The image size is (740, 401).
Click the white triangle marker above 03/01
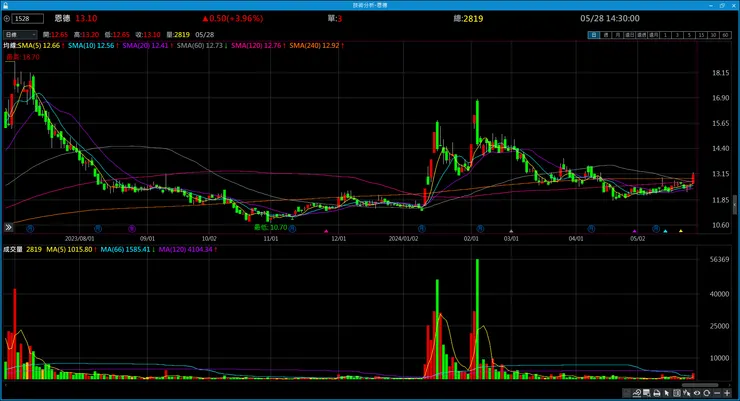pyautogui.click(x=511, y=231)
